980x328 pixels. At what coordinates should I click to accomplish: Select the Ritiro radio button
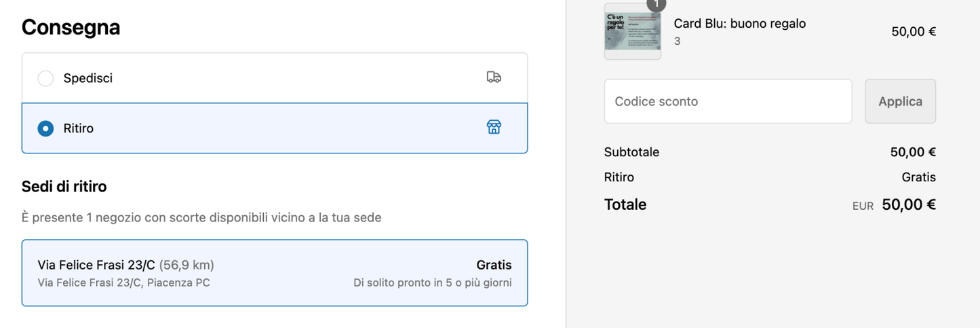pyautogui.click(x=45, y=128)
